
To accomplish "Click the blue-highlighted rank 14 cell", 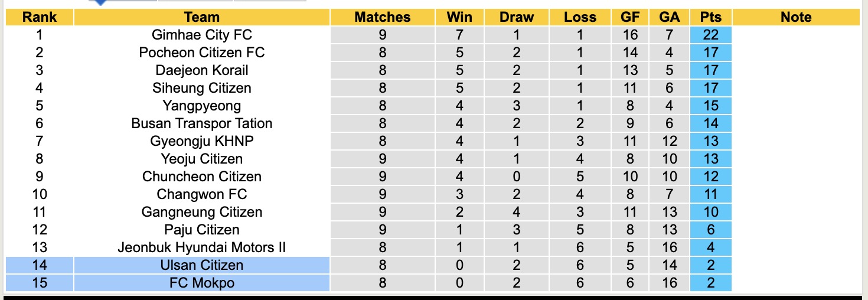I will [39, 265].
